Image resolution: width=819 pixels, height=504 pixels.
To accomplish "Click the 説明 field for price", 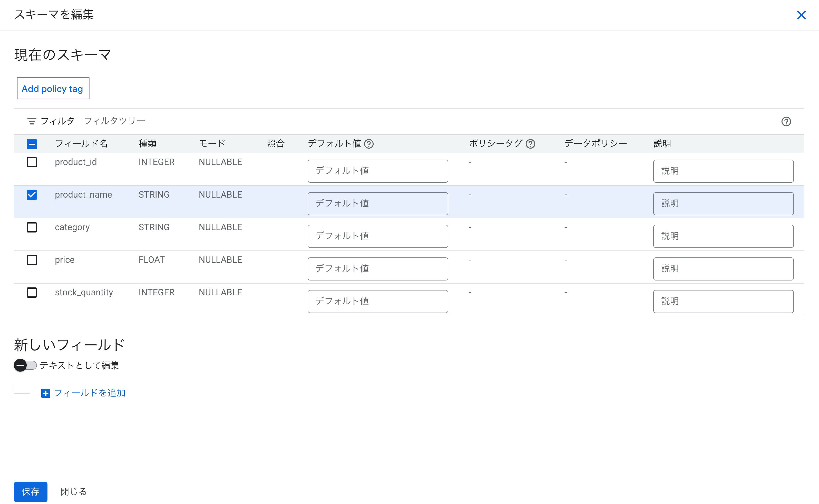I will click(723, 269).
